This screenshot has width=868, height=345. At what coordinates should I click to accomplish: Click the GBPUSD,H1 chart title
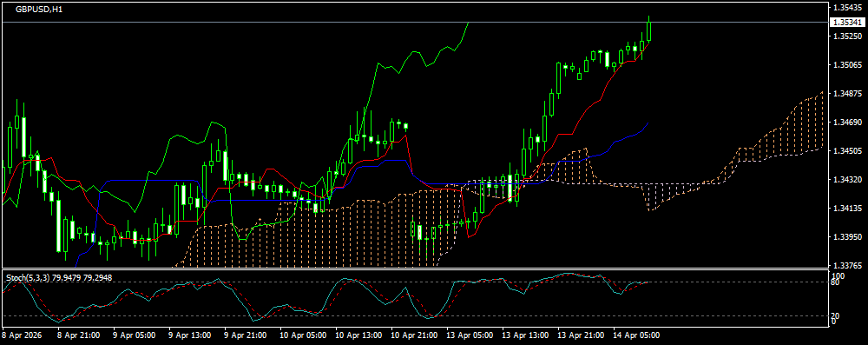(x=39, y=10)
